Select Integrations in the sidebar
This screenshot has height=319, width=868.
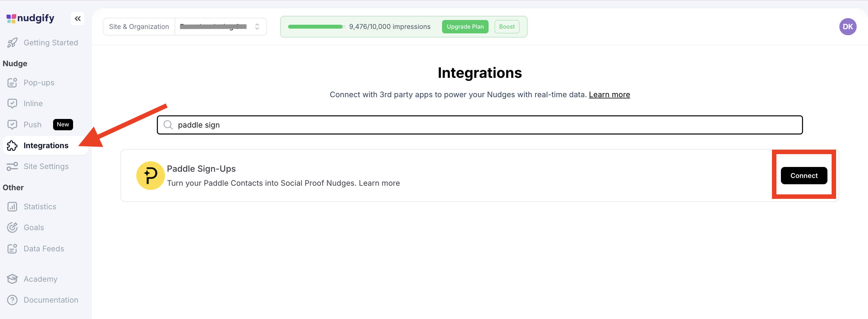[45, 145]
